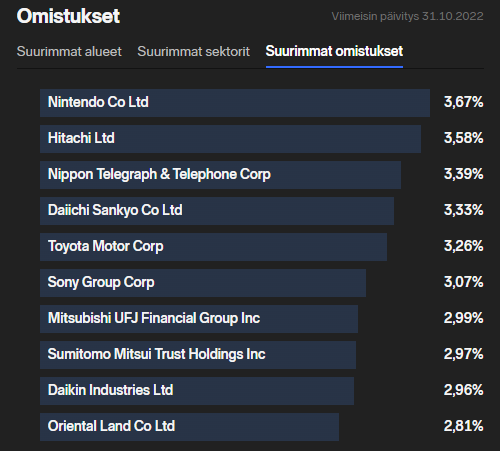Click the 2,99% value for Mitsubishi UFJ
500x451 pixels.
point(463,318)
